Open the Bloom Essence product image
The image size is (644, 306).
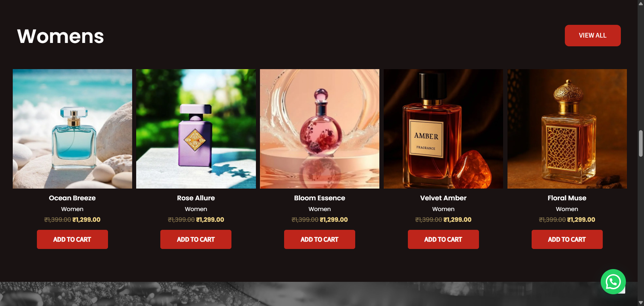pyautogui.click(x=320, y=129)
